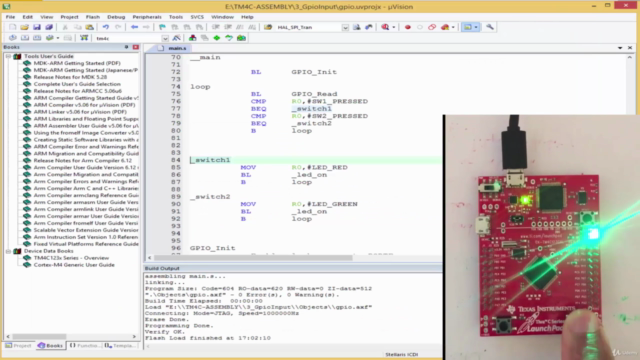640x360 pixels.
Task: Insert a breakpoint with red dot icon
Action: point(407,27)
